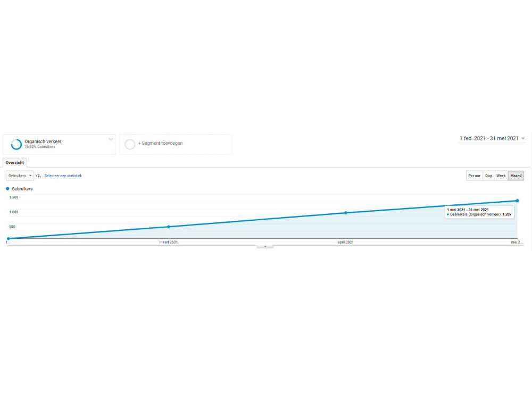
Task: Collapse chart using bottom arrow handle
Action: (x=265, y=247)
